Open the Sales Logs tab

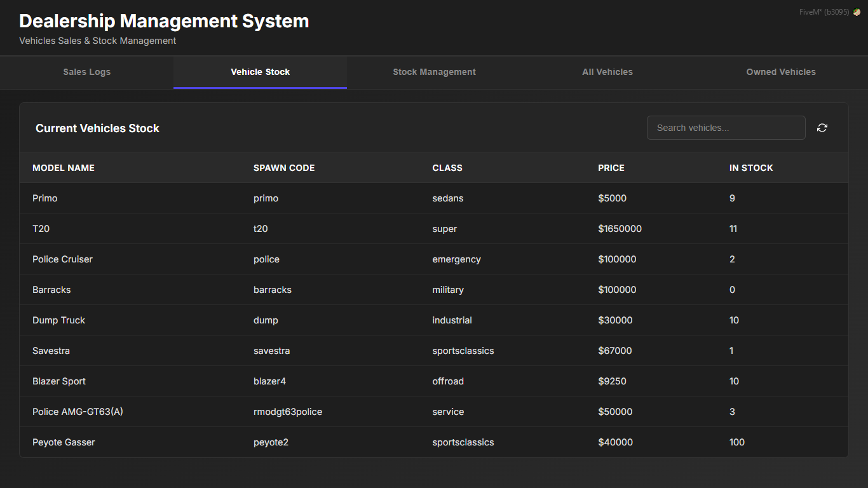pos(87,72)
